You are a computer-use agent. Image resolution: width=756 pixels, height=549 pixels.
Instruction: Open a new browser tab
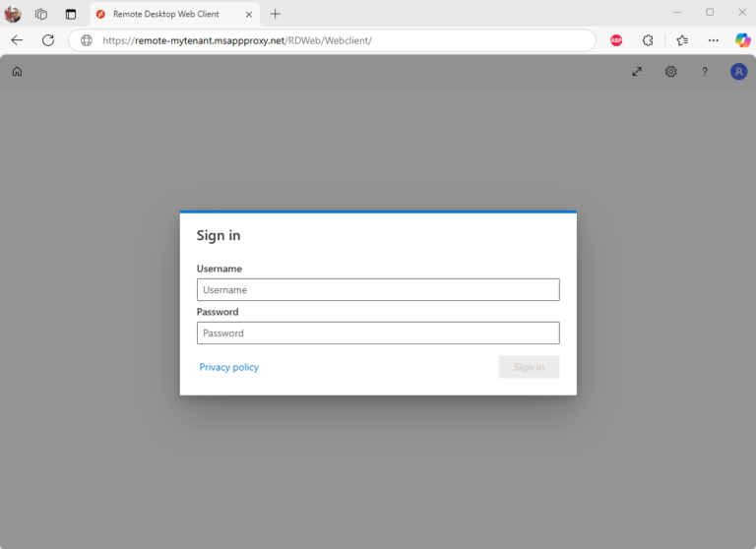276,14
